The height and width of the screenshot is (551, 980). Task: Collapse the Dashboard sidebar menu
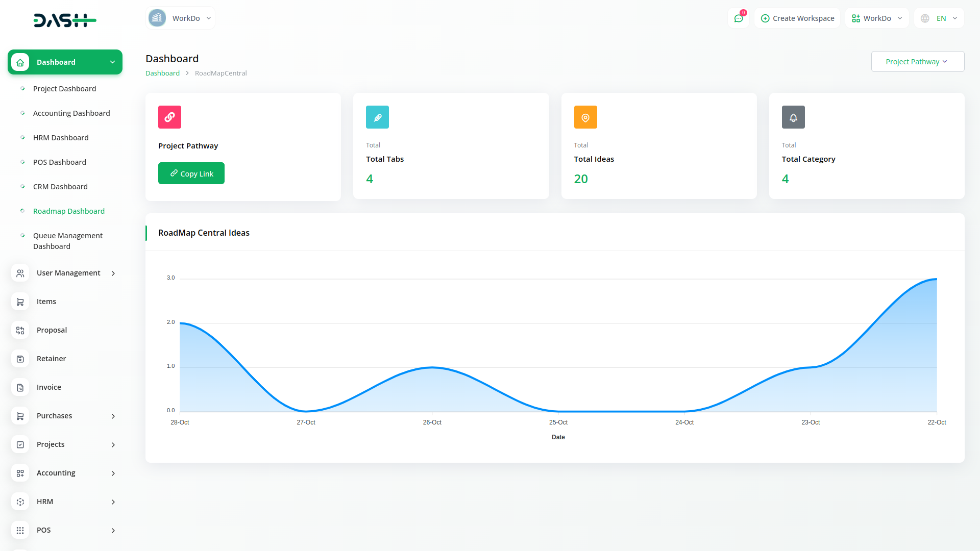(x=112, y=62)
